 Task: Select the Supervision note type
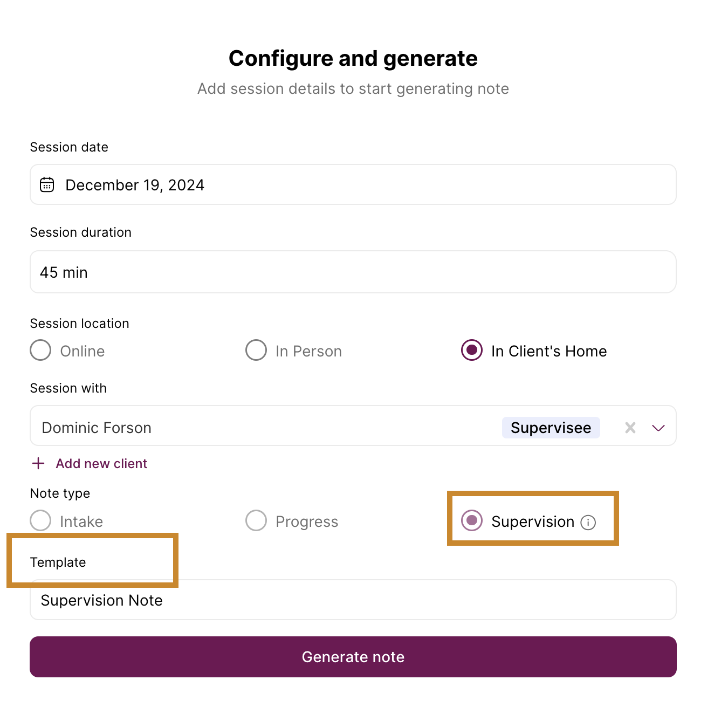pyautogui.click(x=472, y=520)
